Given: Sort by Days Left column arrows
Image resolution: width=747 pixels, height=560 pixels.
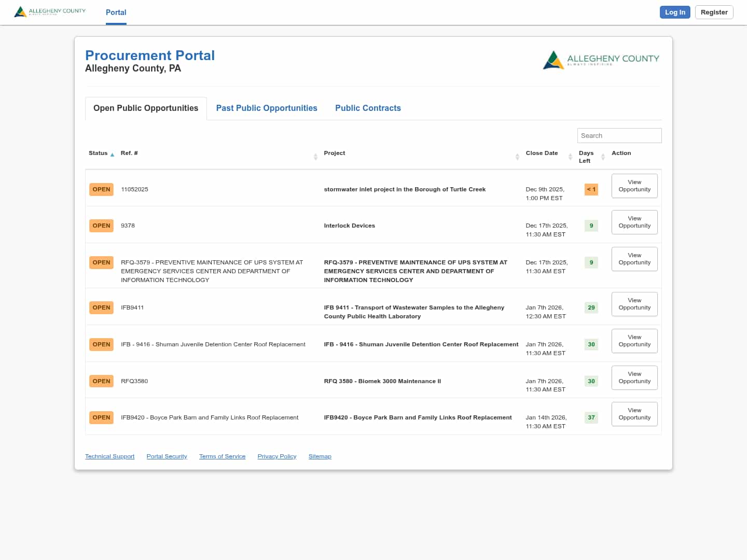Looking at the screenshot, I should coord(603,157).
